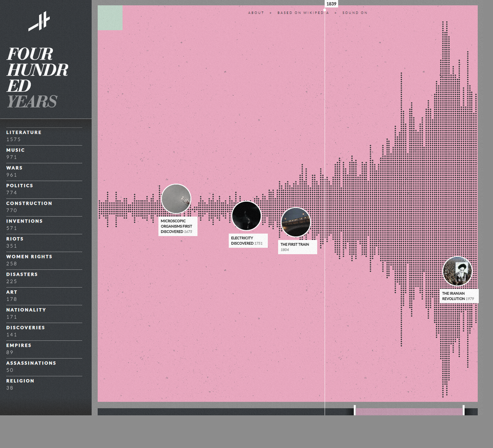Select the Electricity Discovered lightning image
The width and height of the screenshot is (493, 448).
(x=246, y=217)
